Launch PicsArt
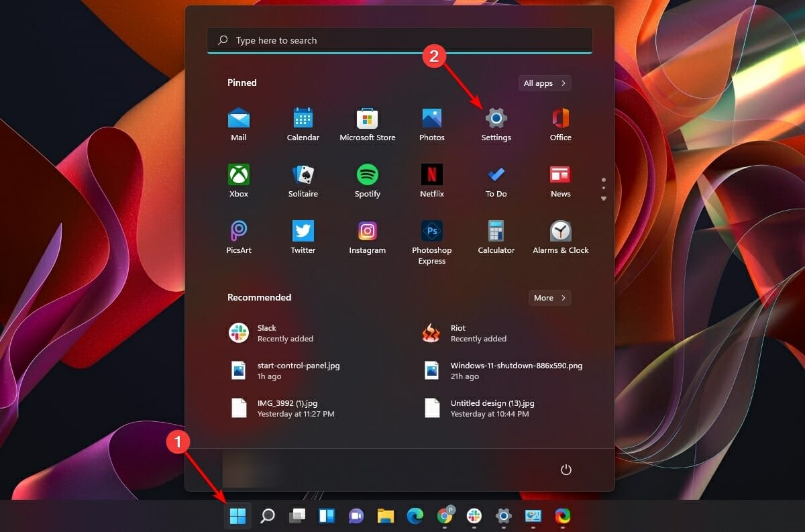The image size is (805, 532). (239, 237)
